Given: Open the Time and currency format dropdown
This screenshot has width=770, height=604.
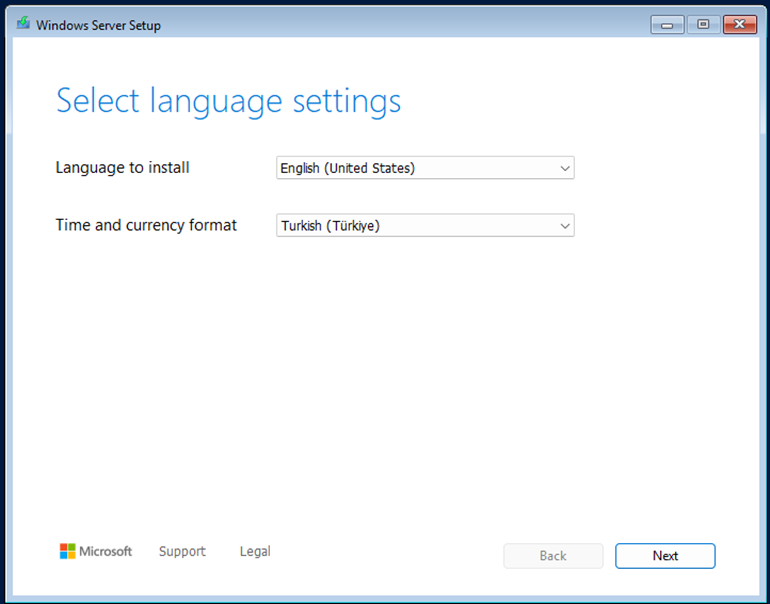Looking at the screenshot, I should tap(425, 225).
